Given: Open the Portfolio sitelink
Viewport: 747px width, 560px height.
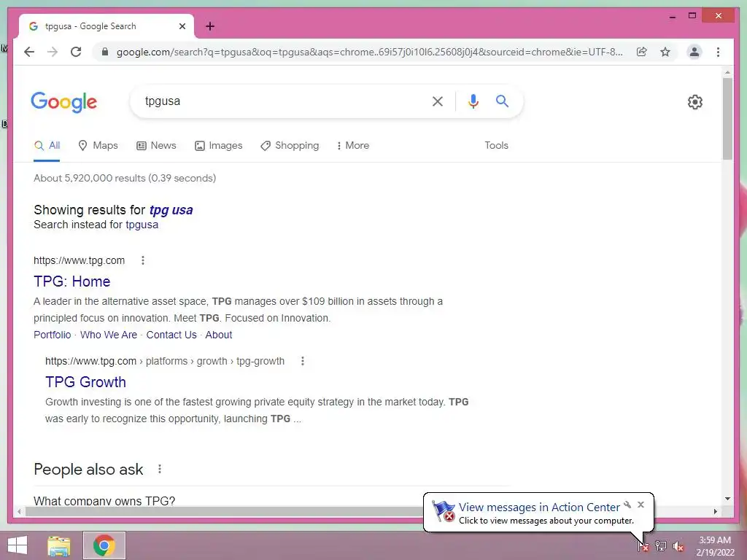Looking at the screenshot, I should [53, 335].
